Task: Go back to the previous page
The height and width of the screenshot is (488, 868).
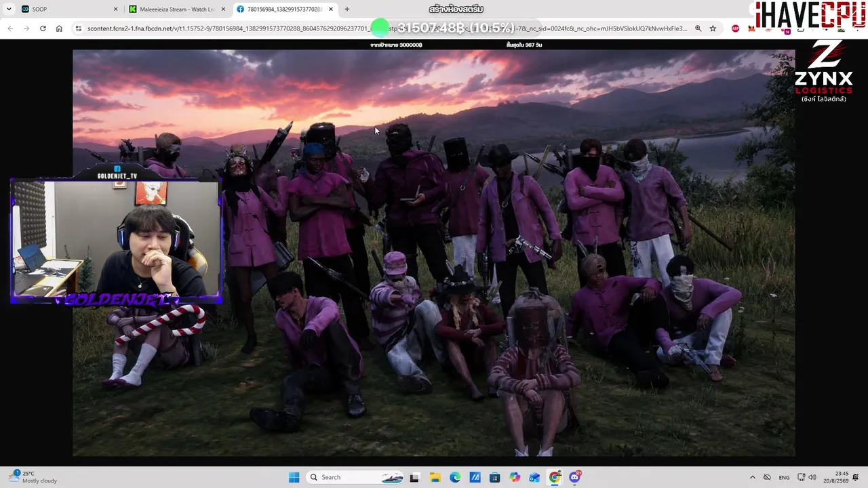Action: point(10,28)
